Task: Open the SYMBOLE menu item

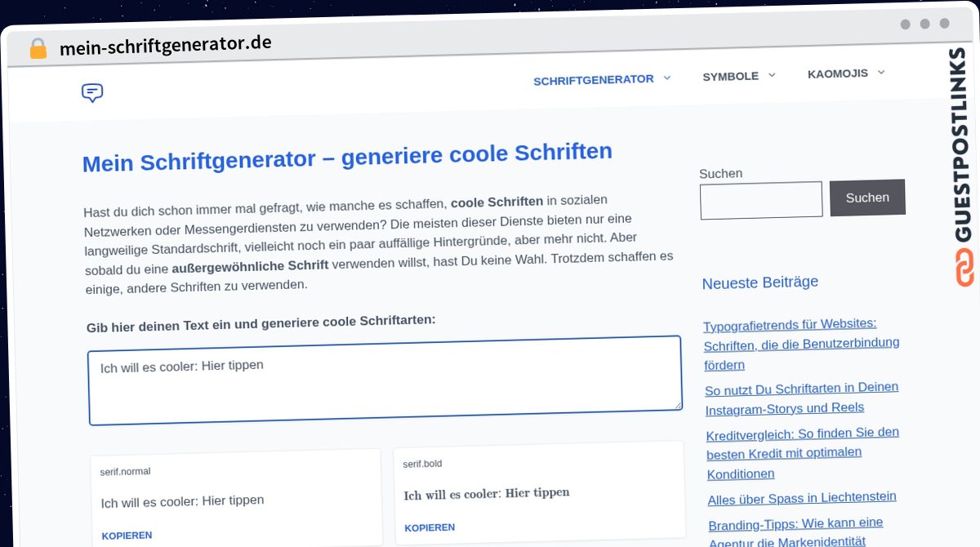Action: pos(731,76)
